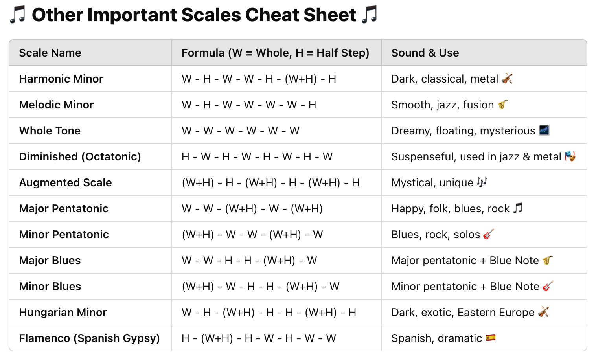The width and height of the screenshot is (607, 364).
Task: Click the Spanish flag emoji in Flamenco row
Action: 491,338
